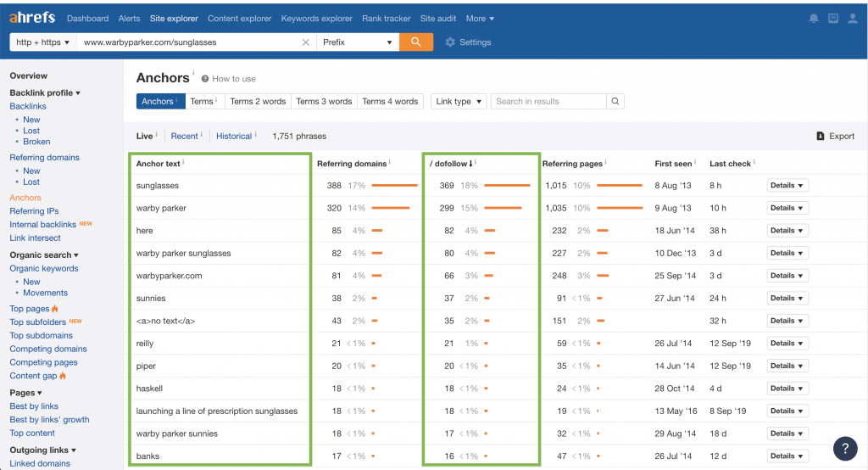Open the Link type filter dropdown
This screenshot has height=470, width=868.
pyautogui.click(x=459, y=102)
